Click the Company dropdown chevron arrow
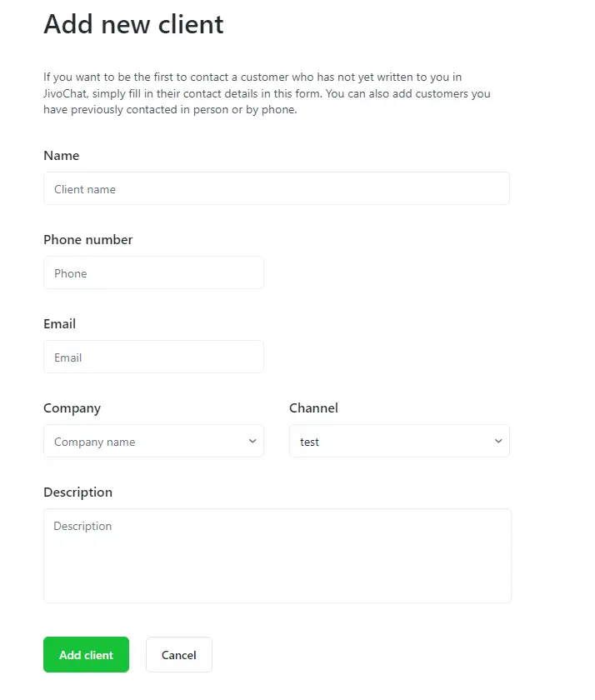Screen dimensions: 595x700 [x=252, y=442]
